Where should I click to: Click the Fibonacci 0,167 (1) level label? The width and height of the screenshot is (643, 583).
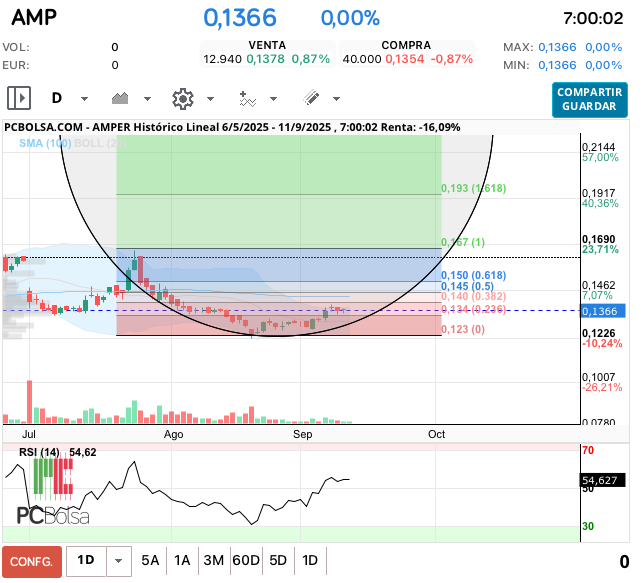pyautogui.click(x=463, y=242)
